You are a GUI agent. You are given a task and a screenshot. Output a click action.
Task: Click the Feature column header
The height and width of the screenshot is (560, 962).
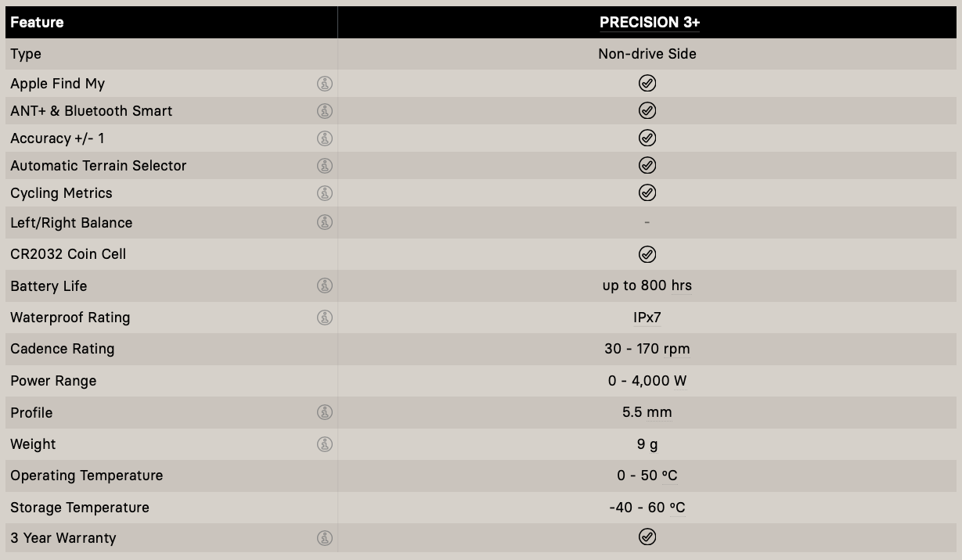tap(37, 22)
